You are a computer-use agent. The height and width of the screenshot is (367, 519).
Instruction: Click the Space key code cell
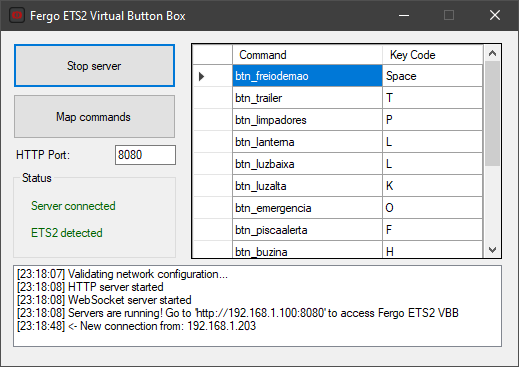click(x=433, y=76)
